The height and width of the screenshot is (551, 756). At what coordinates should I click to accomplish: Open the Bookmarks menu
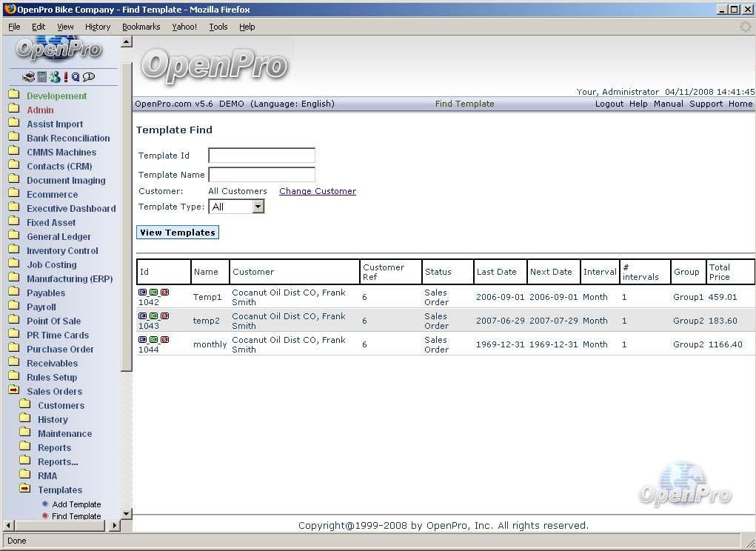point(141,27)
